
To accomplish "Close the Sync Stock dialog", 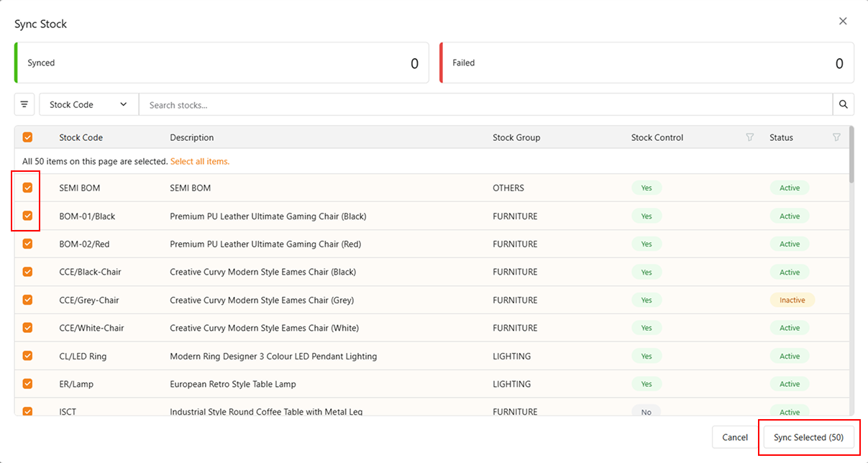I will pos(843,22).
